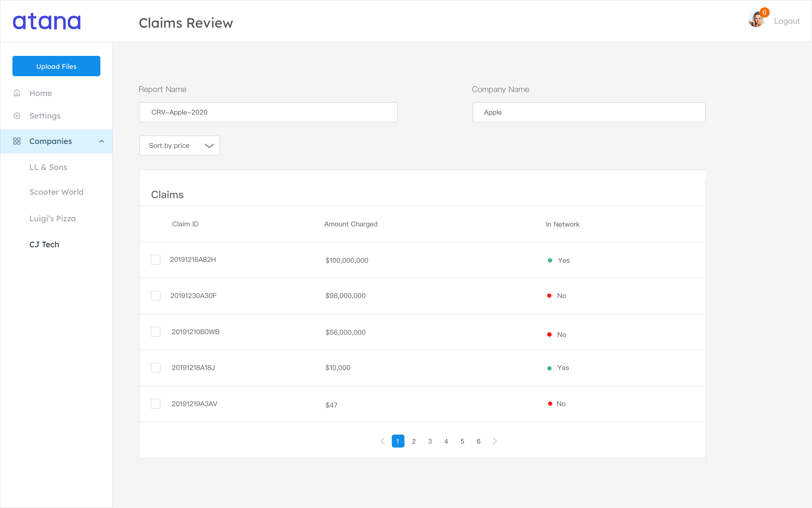Click claim ID 20191210B0WB
This screenshot has width=812, height=508.
coord(196,332)
